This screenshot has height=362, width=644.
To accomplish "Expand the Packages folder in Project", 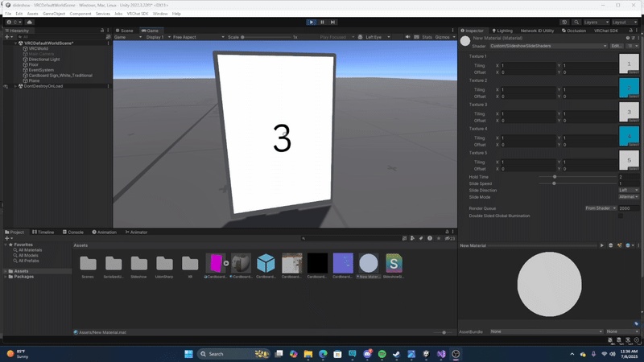I will (6, 277).
